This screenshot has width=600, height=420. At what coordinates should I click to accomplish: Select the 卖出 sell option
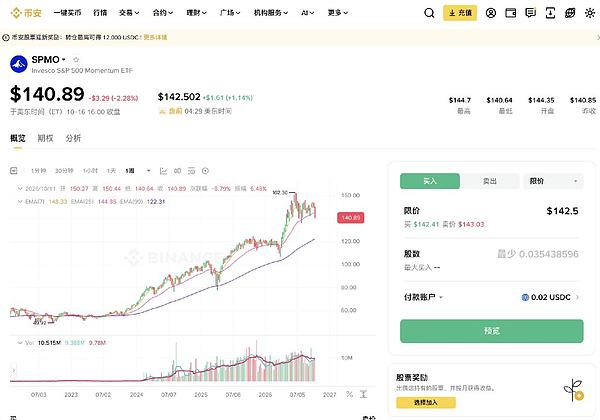pyautogui.click(x=490, y=181)
